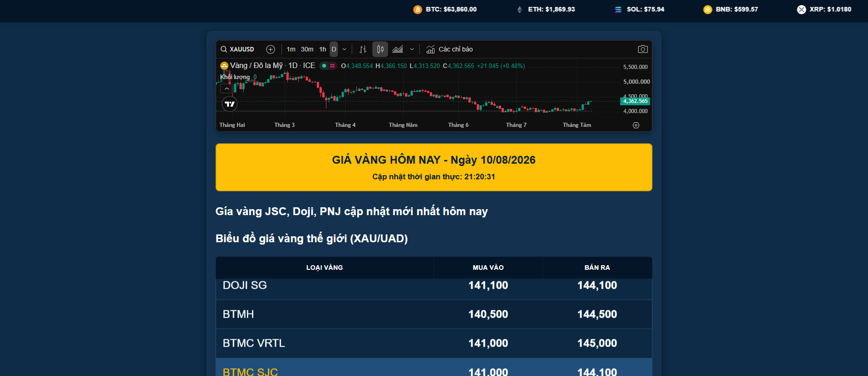Click the Khối lượng volume indicator label
This screenshot has width=868, height=376.
235,77
